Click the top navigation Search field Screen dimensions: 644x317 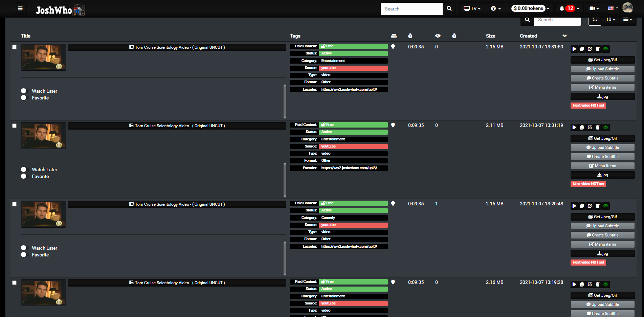pyautogui.click(x=412, y=9)
